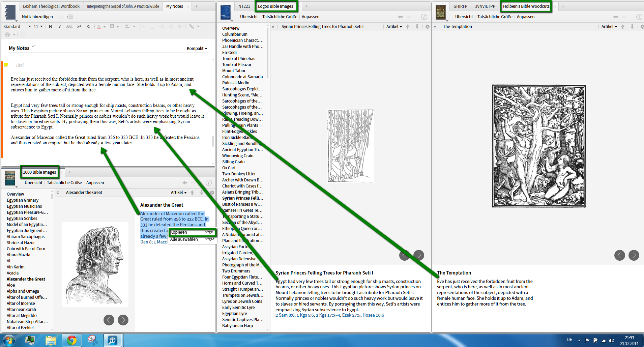This screenshot has width=644, height=347.
Task: Click the edit pencil next to My Notes title
Action: 33,46
